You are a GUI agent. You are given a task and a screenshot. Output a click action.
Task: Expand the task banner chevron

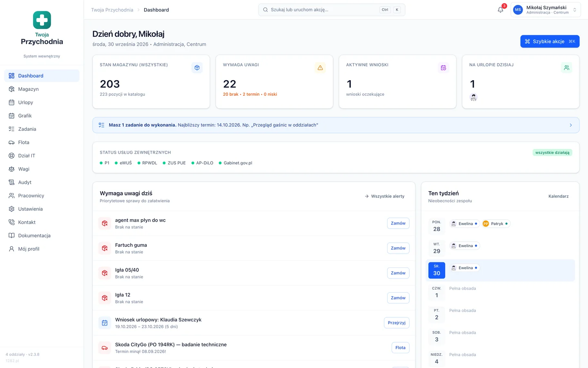(571, 125)
